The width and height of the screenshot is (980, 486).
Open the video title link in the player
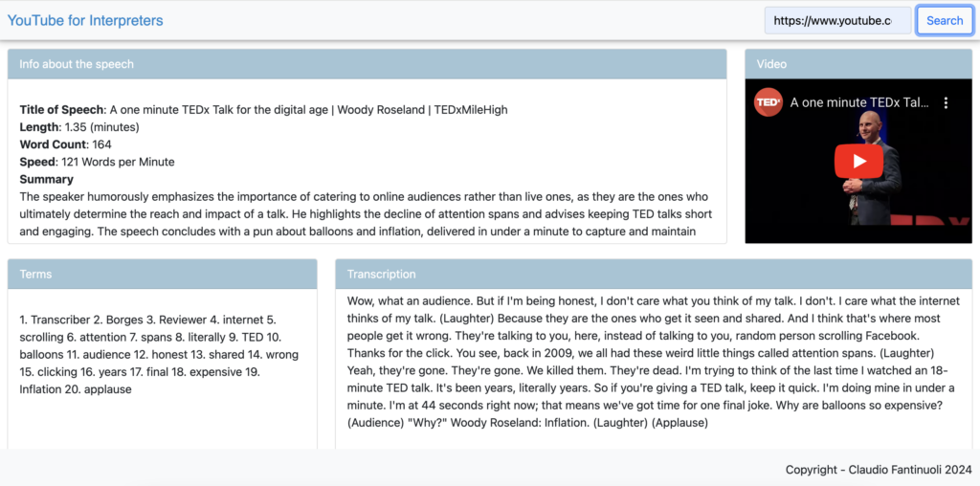861,102
